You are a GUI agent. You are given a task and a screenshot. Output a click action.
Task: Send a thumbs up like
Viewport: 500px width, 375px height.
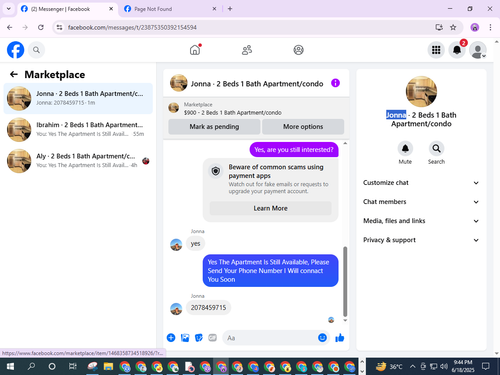(x=340, y=338)
